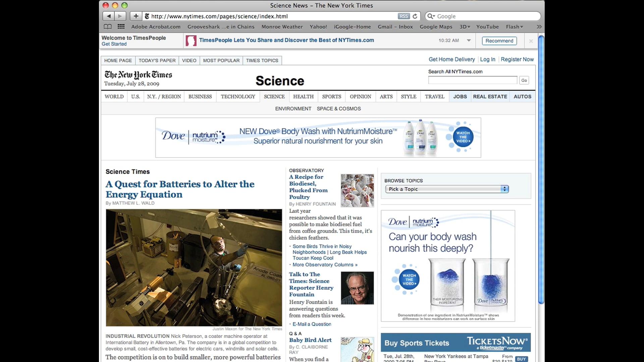
Task: Select the REAL ESTATE section
Action: (x=490, y=97)
